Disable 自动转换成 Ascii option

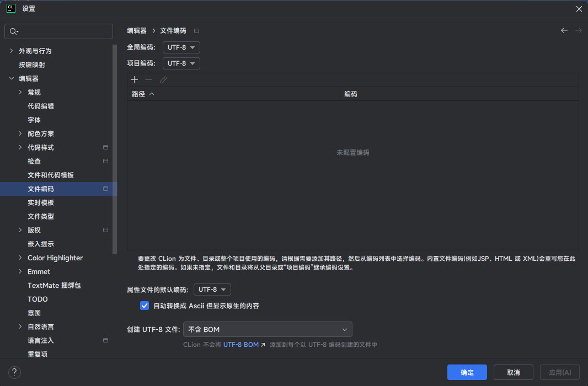[x=144, y=305]
